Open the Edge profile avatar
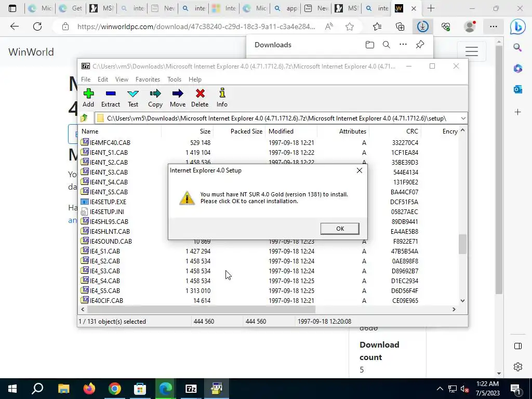Screen dimensions: 532x399 [x=470, y=26]
